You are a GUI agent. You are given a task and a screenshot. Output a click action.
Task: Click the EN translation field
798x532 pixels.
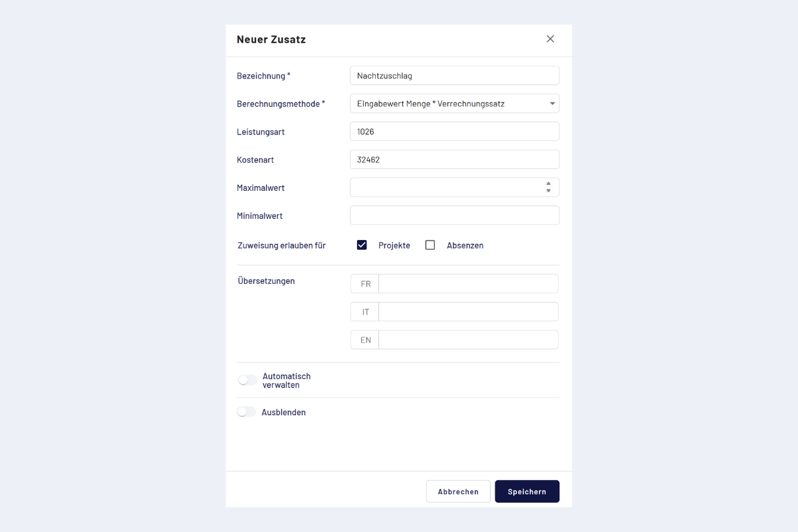pyautogui.click(x=467, y=340)
